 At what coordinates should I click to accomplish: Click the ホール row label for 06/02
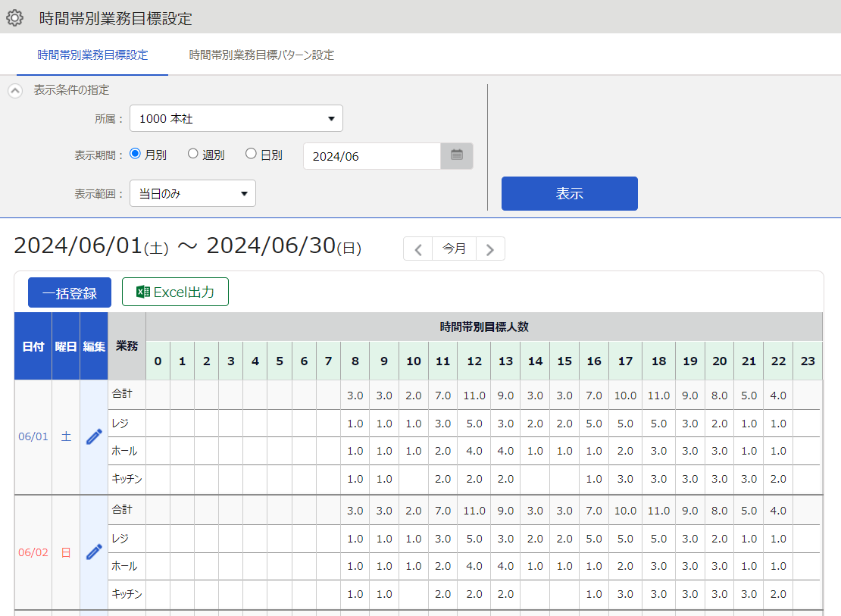point(124,566)
